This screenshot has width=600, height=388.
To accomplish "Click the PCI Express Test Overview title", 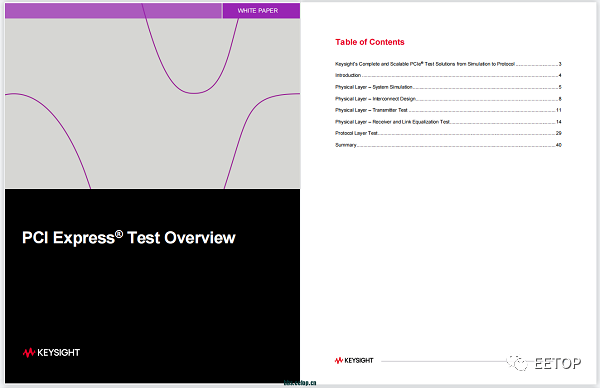I will [129, 238].
